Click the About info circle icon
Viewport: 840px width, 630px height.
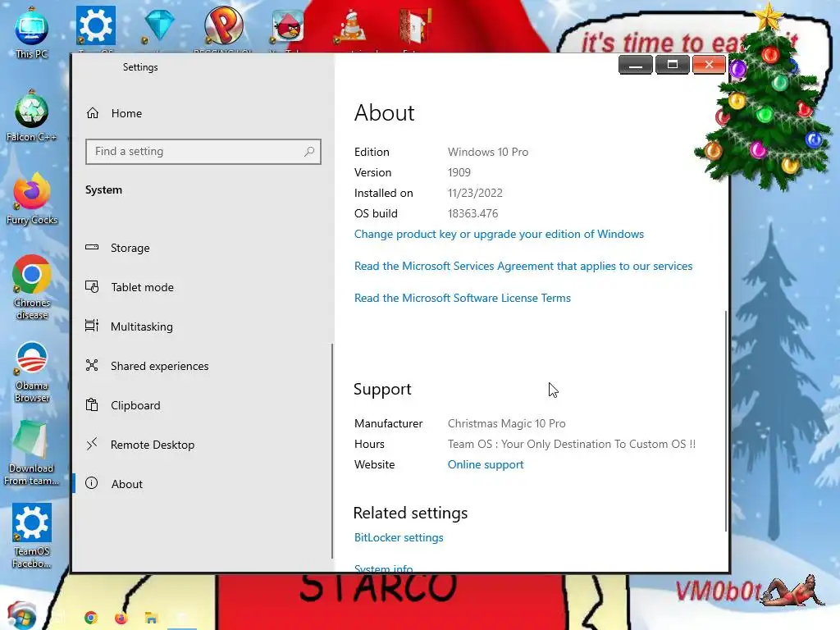coord(92,484)
